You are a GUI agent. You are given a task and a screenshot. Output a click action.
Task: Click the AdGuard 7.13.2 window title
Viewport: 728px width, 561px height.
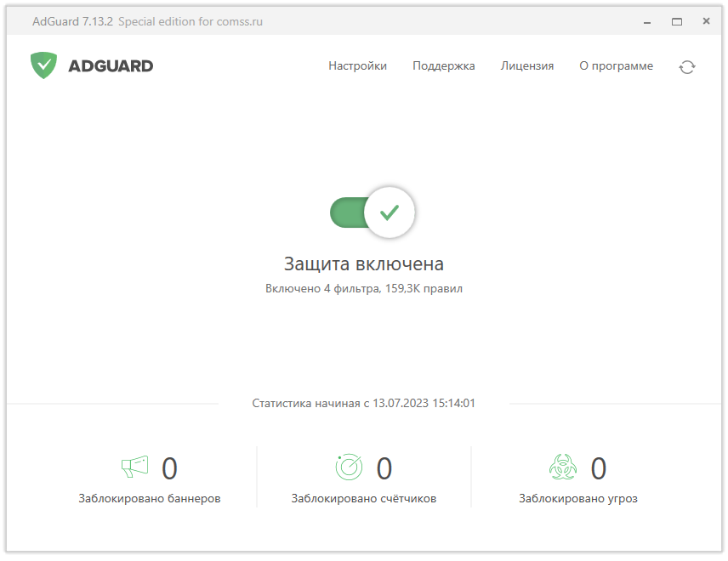(72, 22)
